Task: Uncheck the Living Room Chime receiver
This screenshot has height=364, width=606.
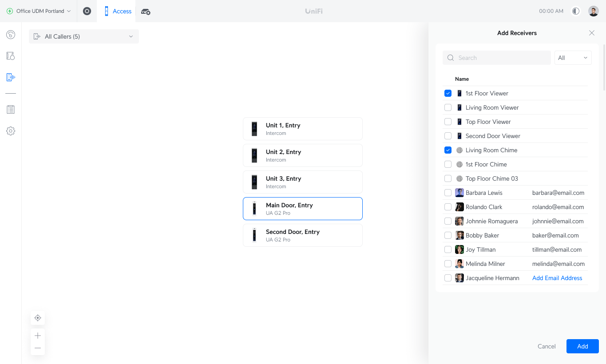Action: pyautogui.click(x=448, y=150)
